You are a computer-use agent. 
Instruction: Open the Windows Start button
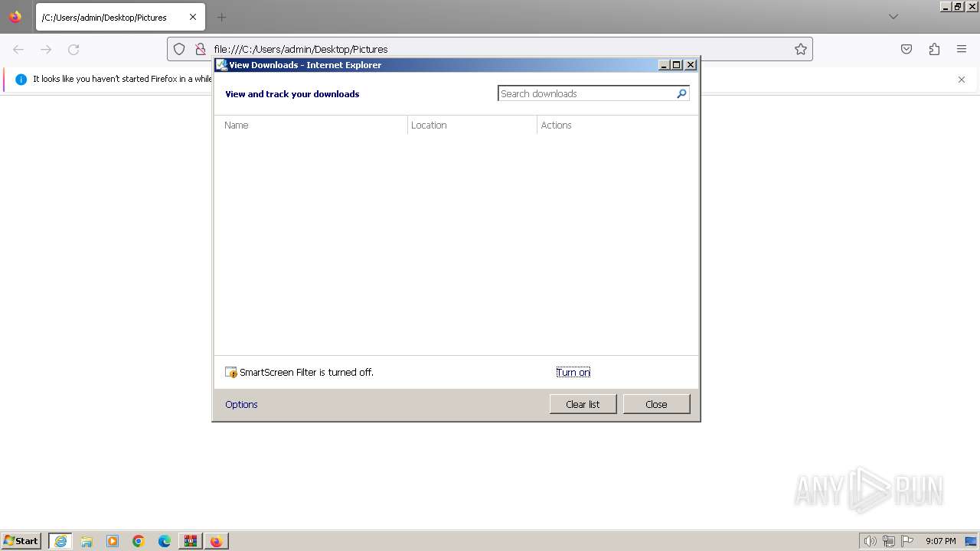click(21, 541)
